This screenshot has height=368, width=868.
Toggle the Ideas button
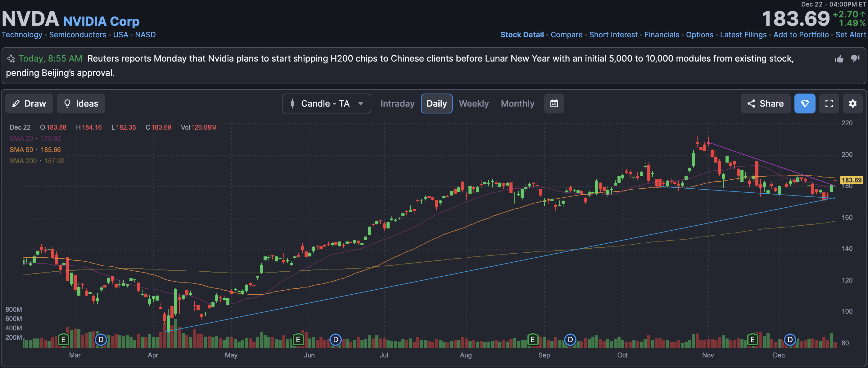point(81,103)
